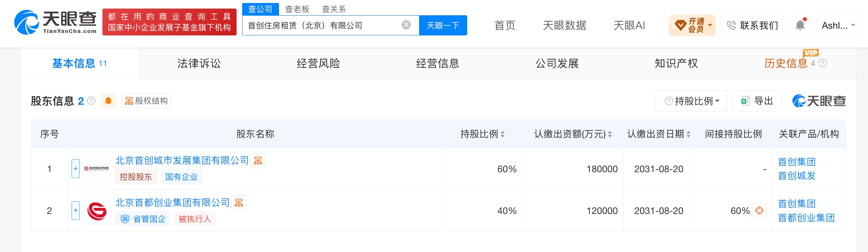This screenshot has height=252, width=868.
Task: Click the orange shareholder alert bell
Action: click(x=108, y=101)
